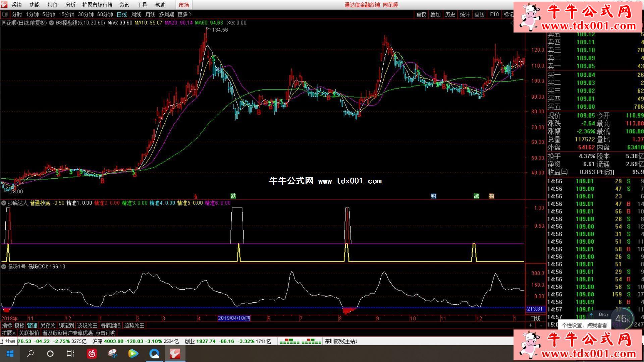This screenshot has width=644, height=362.
Task: Switch to 周线 period
Action: (x=136, y=14)
